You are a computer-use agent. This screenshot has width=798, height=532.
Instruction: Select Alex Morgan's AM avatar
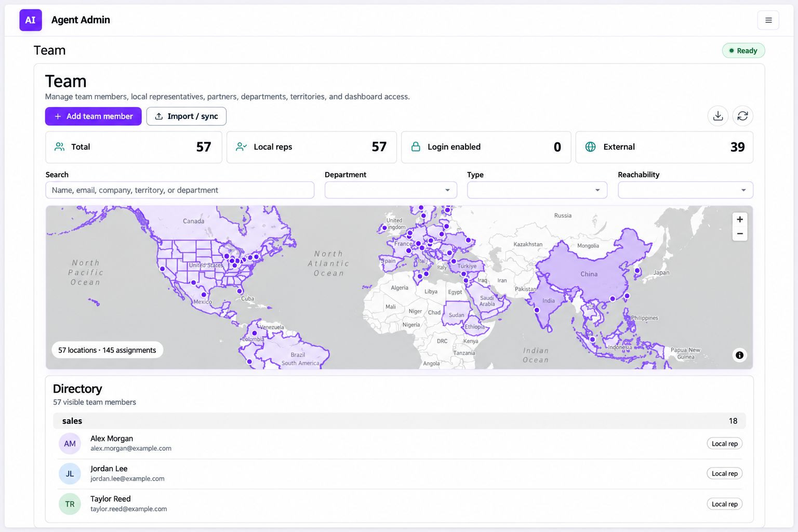(70, 444)
